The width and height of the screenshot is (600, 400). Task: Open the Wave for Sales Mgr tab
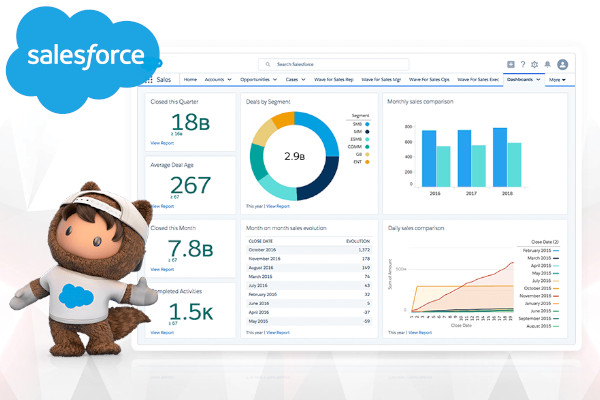pyautogui.click(x=381, y=80)
